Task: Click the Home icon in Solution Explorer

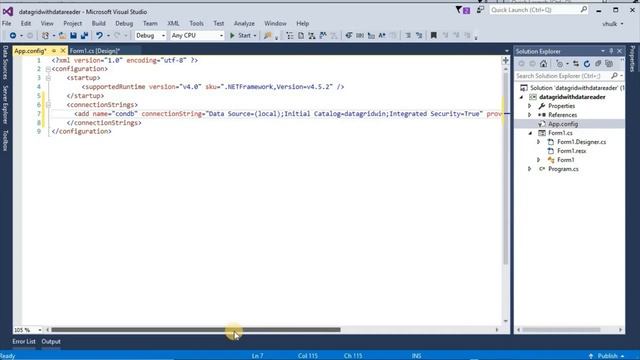Action: point(543,64)
